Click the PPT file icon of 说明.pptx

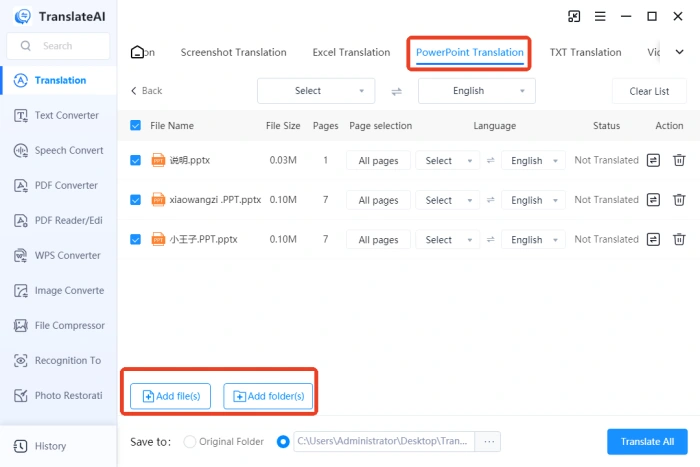click(x=158, y=160)
